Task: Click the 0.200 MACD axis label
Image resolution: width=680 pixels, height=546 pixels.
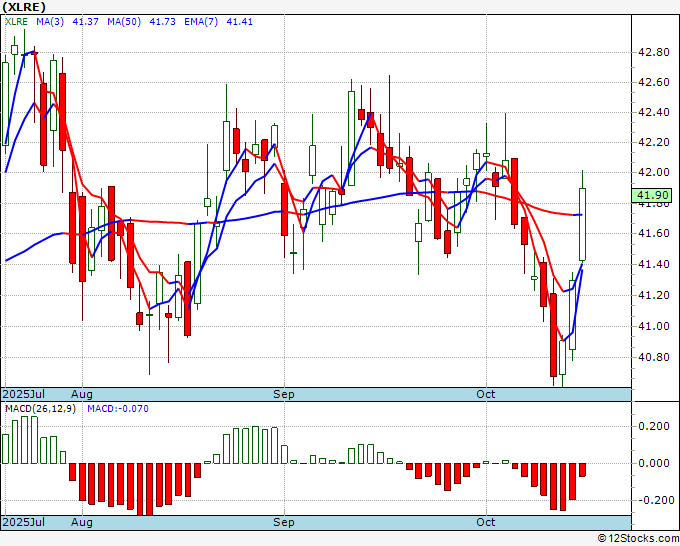Action: [652, 426]
